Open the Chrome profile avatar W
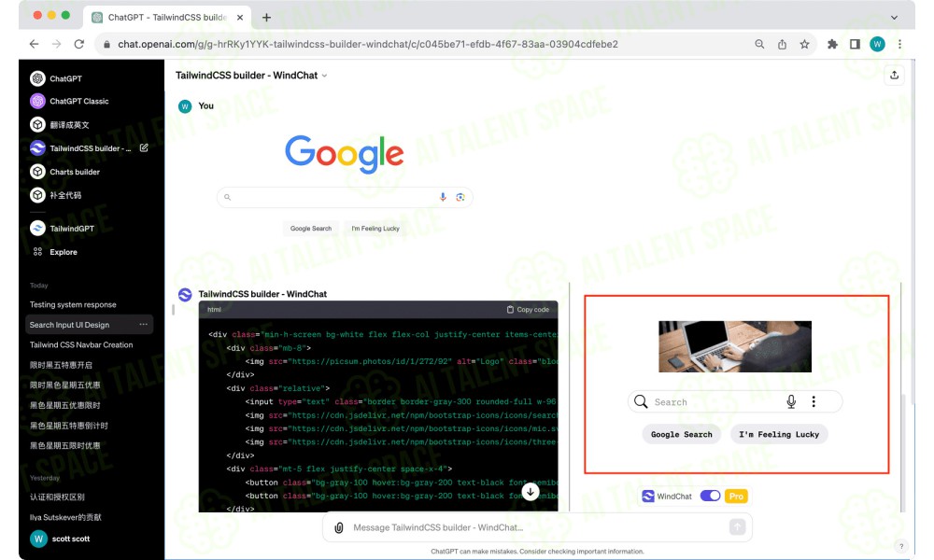The height and width of the screenshot is (560, 934). (x=877, y=44)
